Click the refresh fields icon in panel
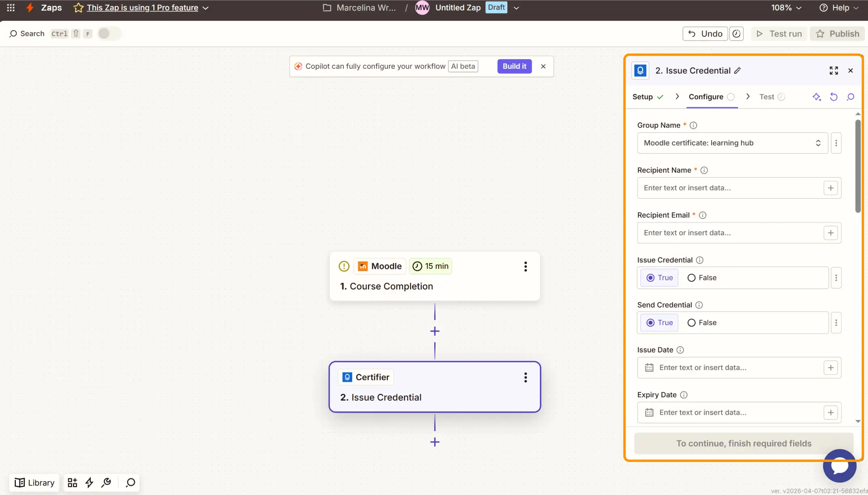Viewport: 868px width, 495px height. click(x=833, y=97)
